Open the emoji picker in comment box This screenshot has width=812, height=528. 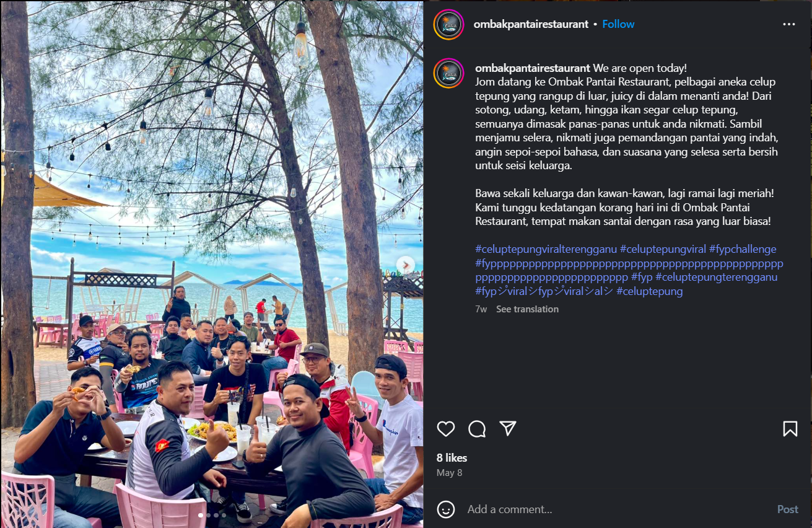tap(446, 509)
